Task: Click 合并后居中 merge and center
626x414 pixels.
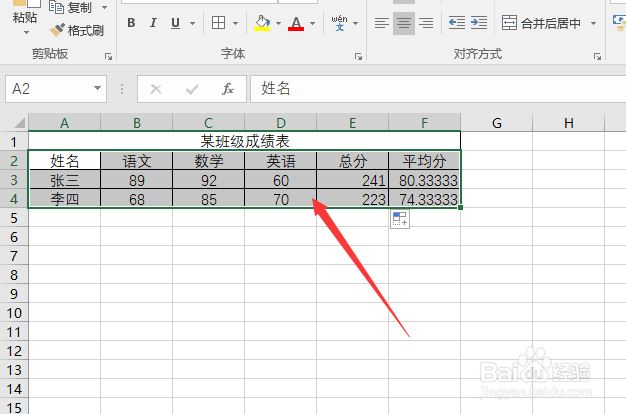Action: (541, 23)
